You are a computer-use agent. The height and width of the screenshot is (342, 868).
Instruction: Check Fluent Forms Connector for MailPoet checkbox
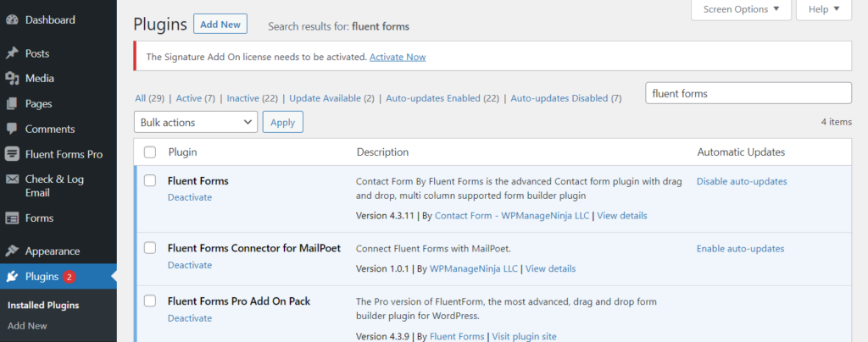[x=150, y=248]
